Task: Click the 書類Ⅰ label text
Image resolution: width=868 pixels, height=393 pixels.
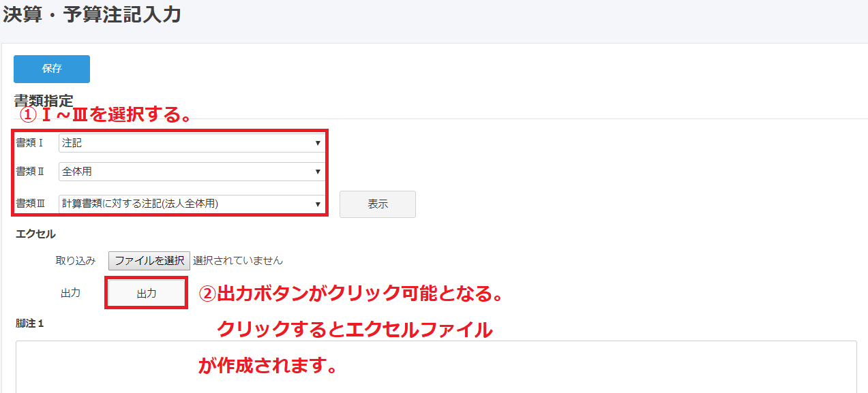Action: [x=30, y=143]
